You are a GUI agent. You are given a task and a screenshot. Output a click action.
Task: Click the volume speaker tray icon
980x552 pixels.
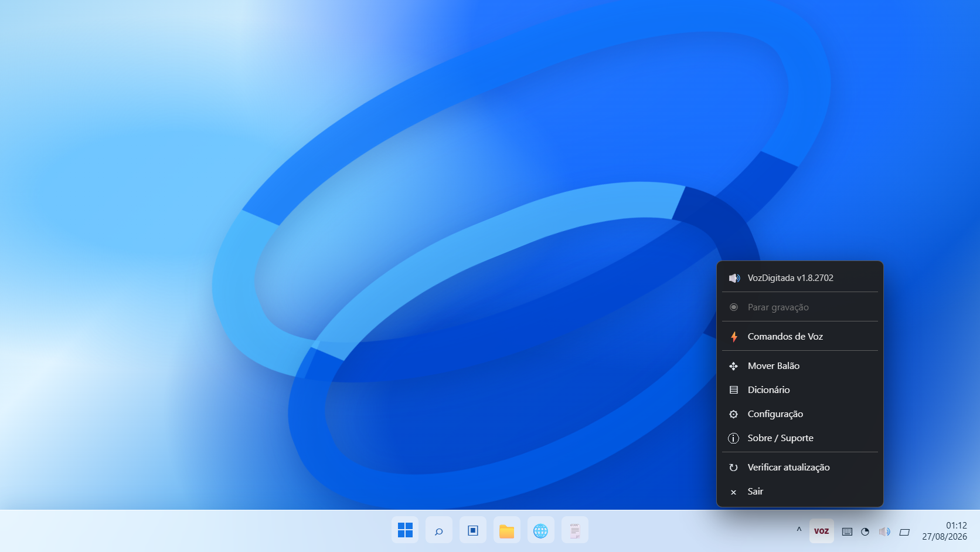[884, 531]
